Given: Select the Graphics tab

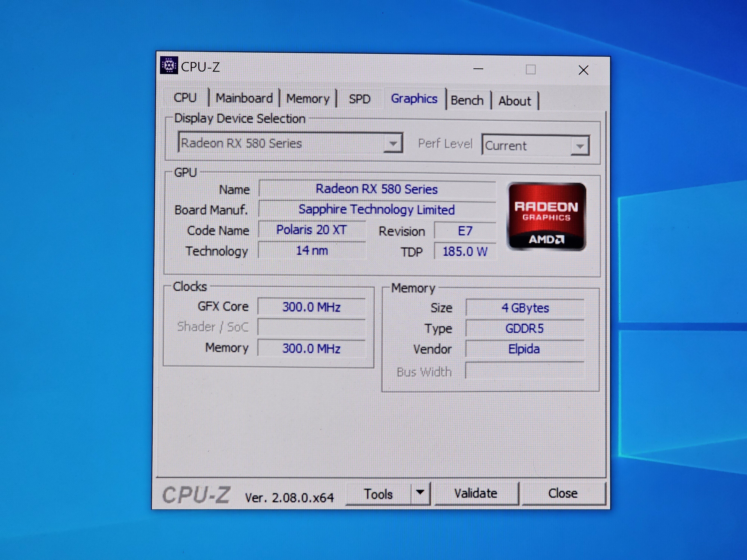Looking at the screenshot, I should pyautogui.click(x=414, y=99).
